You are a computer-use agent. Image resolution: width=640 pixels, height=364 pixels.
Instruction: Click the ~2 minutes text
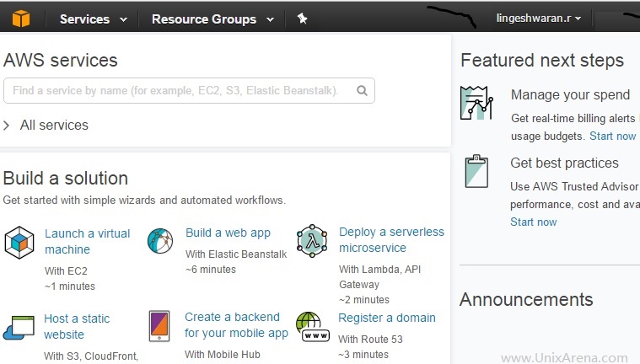pos(364,299)
